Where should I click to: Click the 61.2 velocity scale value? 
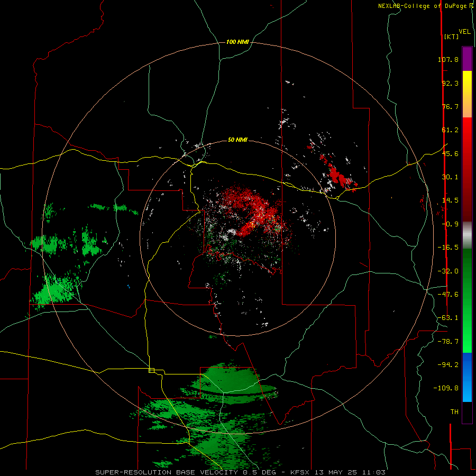[x=450, y=130]
